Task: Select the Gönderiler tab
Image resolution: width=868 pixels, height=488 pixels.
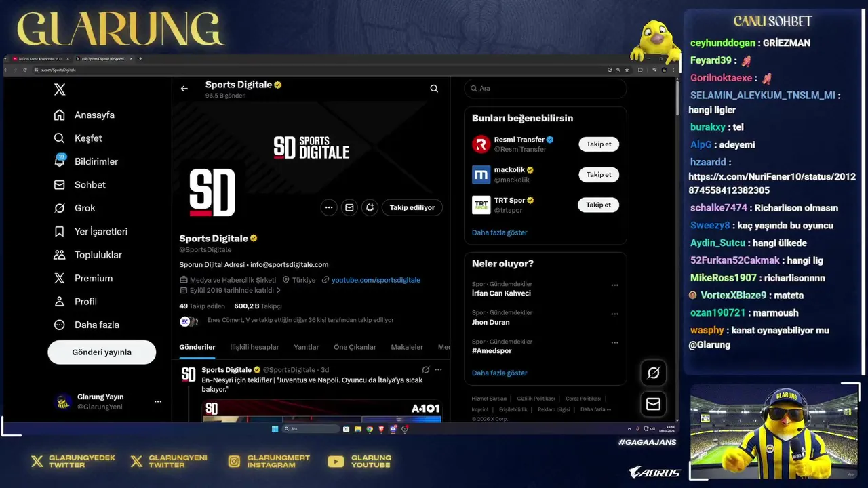Action: point(197,347)
